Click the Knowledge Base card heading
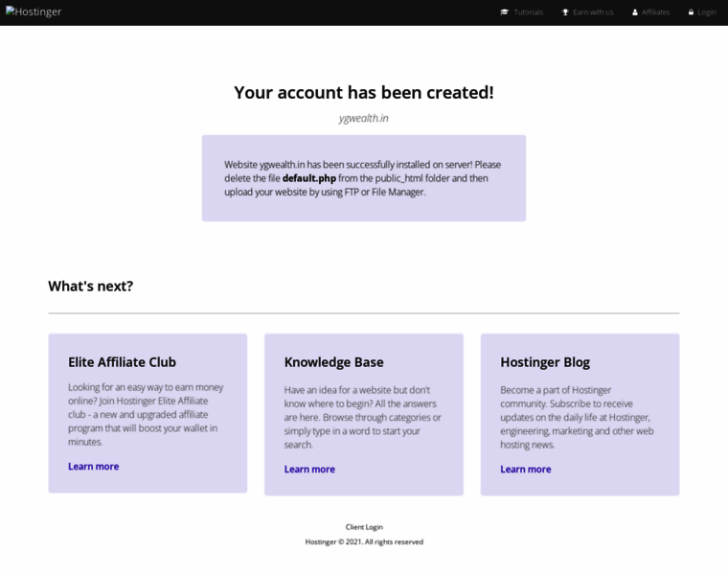Viewport: 728px width, 575px height. tap(333, 362)
